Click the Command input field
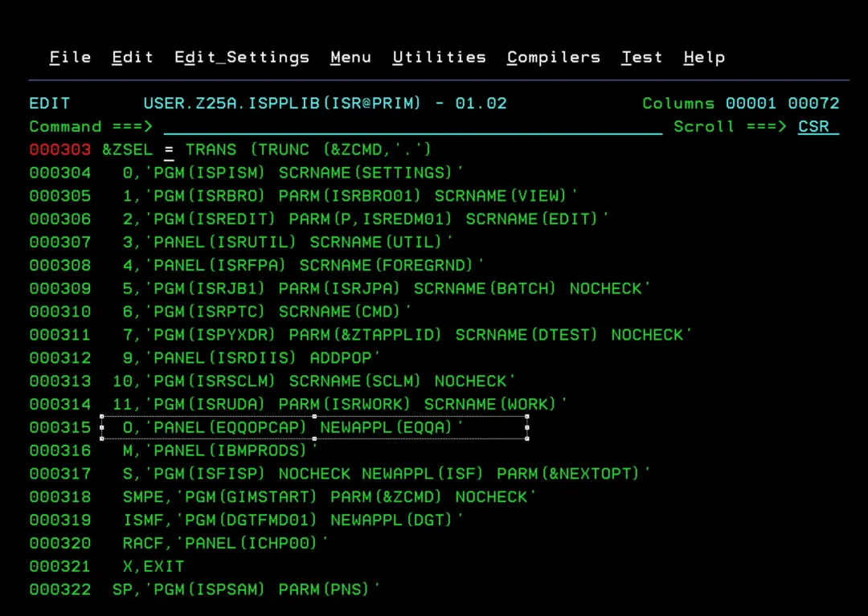 click(413, 127)
